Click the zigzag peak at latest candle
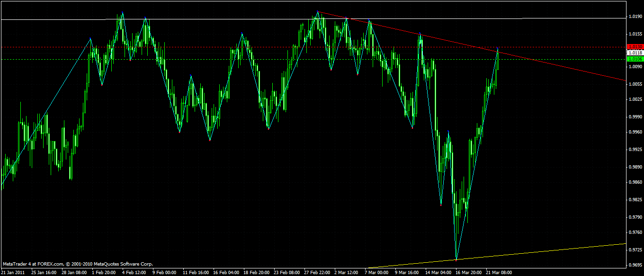The height and width of the screenshot is (276, 644). [498, 49]
